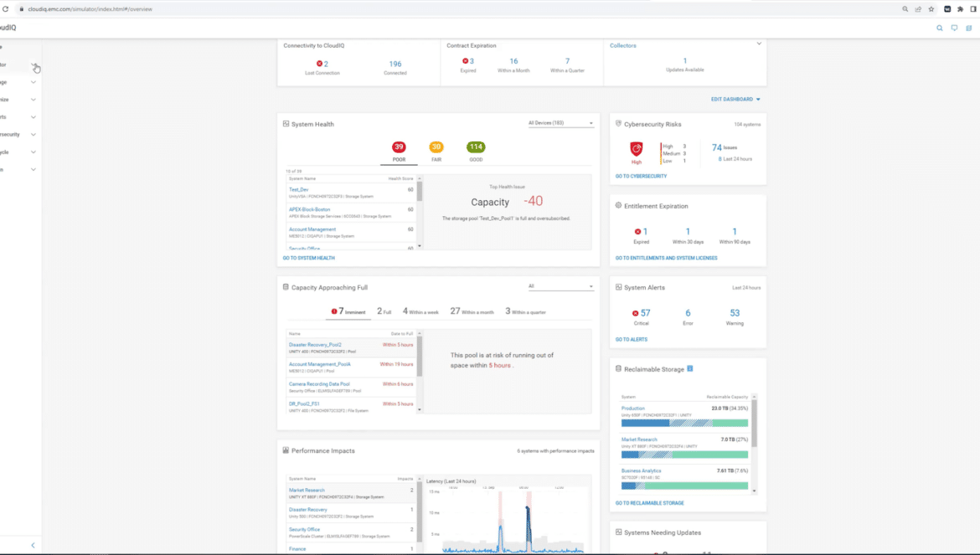980x555 pixels.
Task: Open the Test_Dev system link
Action: [298, 189]
